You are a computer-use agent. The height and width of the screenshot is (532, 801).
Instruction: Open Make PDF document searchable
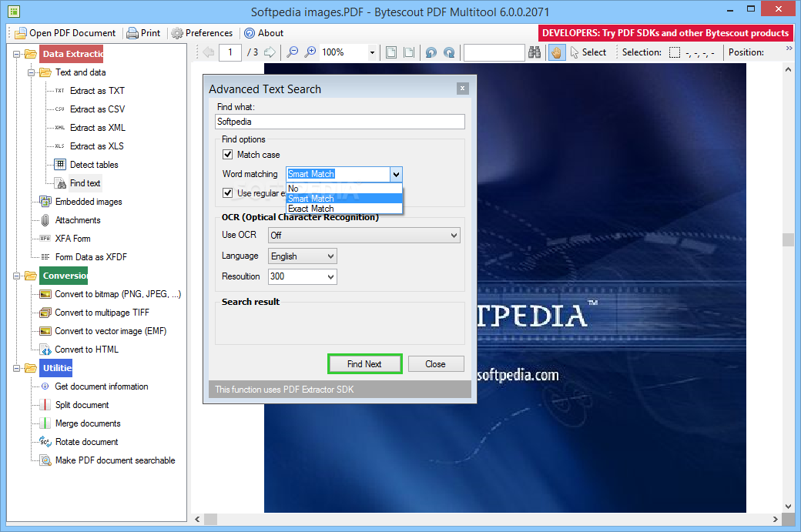115,460
